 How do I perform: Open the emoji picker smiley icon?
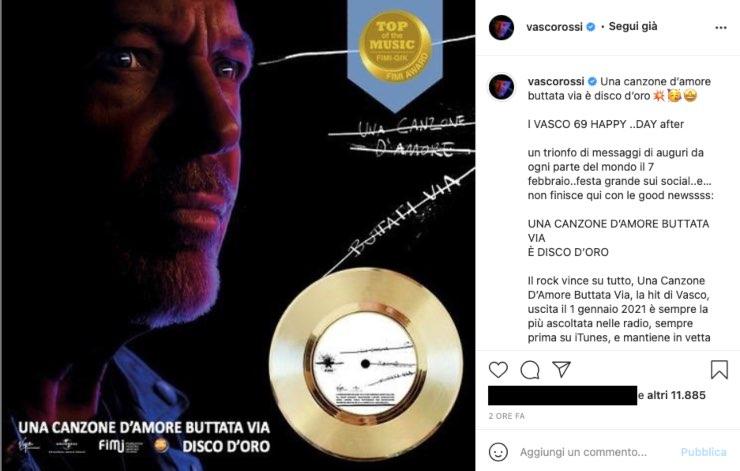click(498, 452)
